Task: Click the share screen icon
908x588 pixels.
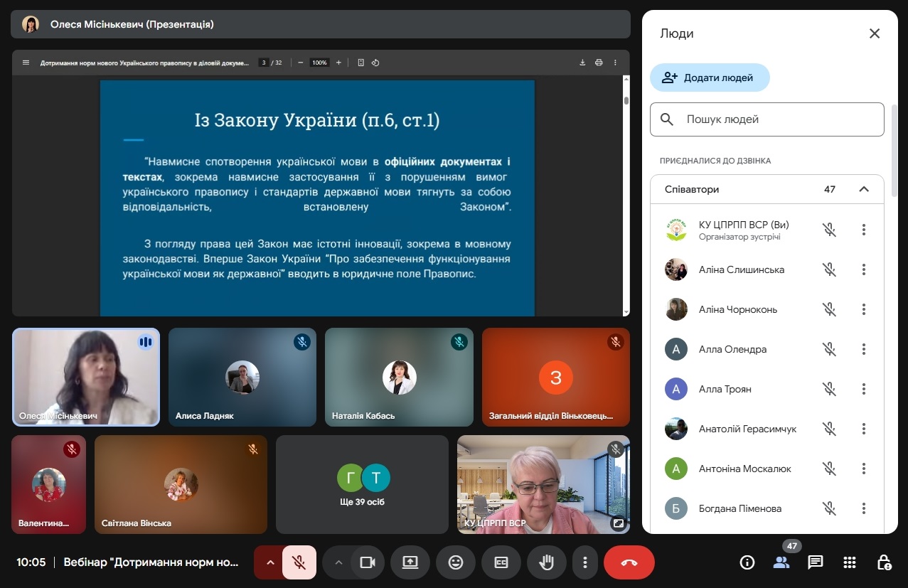Action: (410, 562)
